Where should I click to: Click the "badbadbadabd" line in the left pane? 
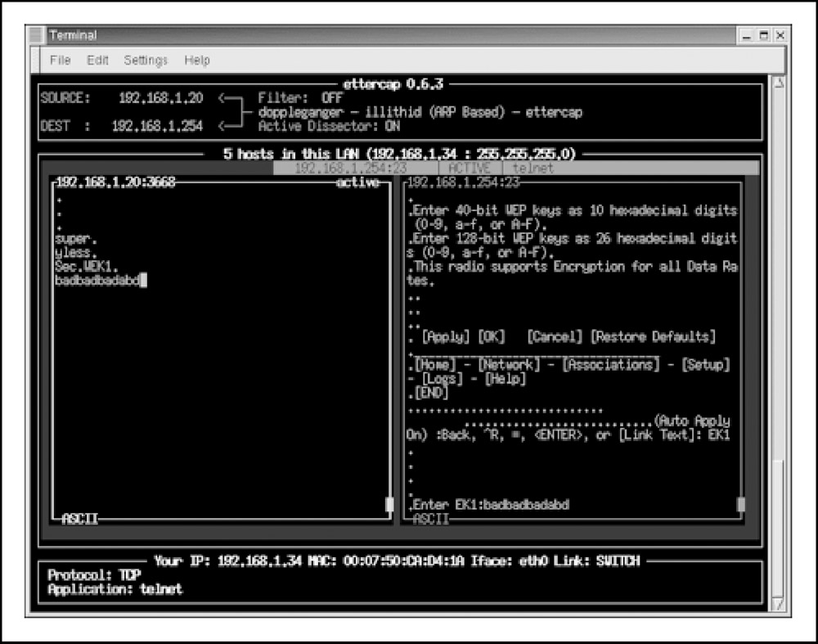[x=97, y=281]
